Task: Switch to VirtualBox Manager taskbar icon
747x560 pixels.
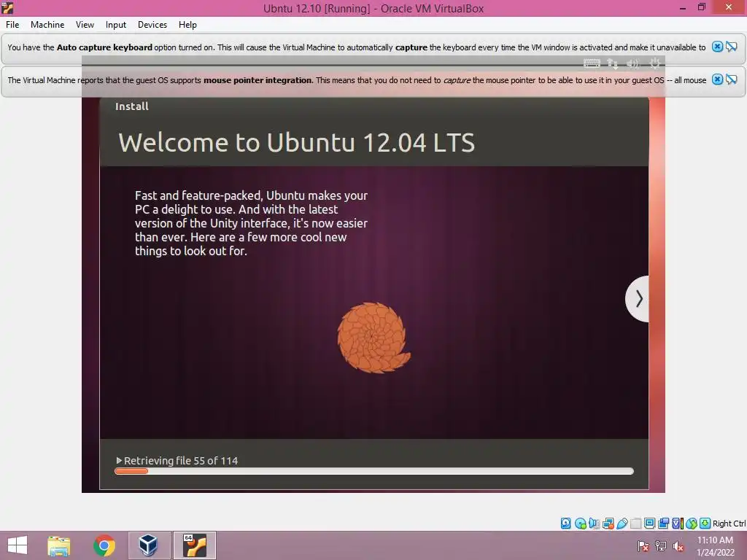Action: tap(149, 545)
